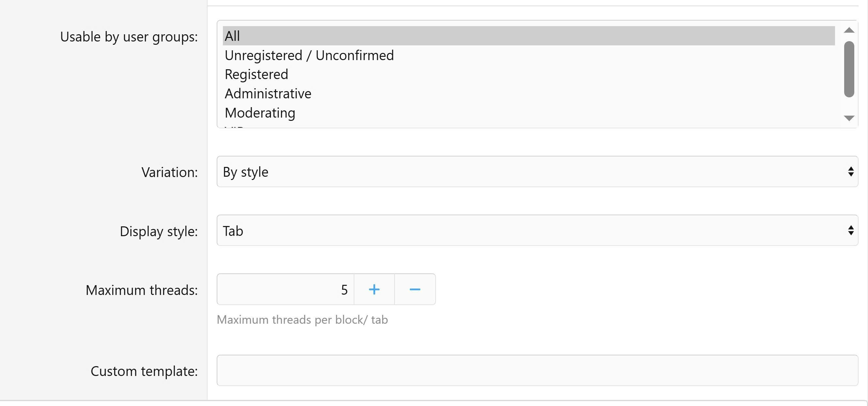This screenshot has height=406, width=868.
Task: Click the Variation dropdown arrows icon
Action: pos(851,171)
